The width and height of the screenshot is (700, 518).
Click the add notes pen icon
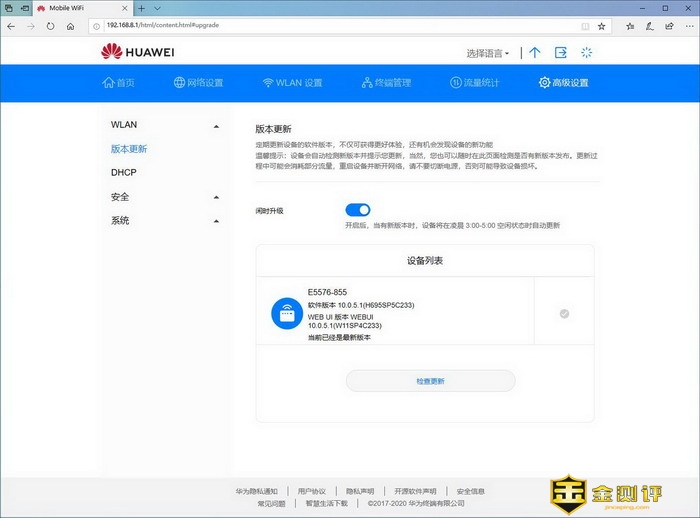650,26
